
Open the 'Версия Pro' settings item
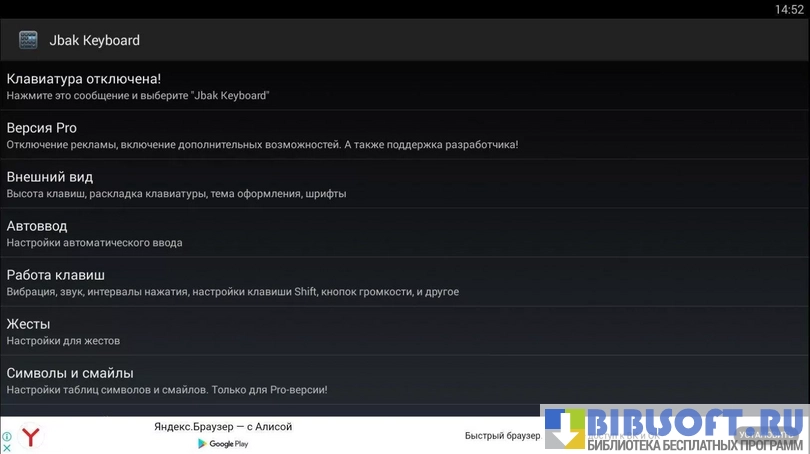(x=42, y=128)
